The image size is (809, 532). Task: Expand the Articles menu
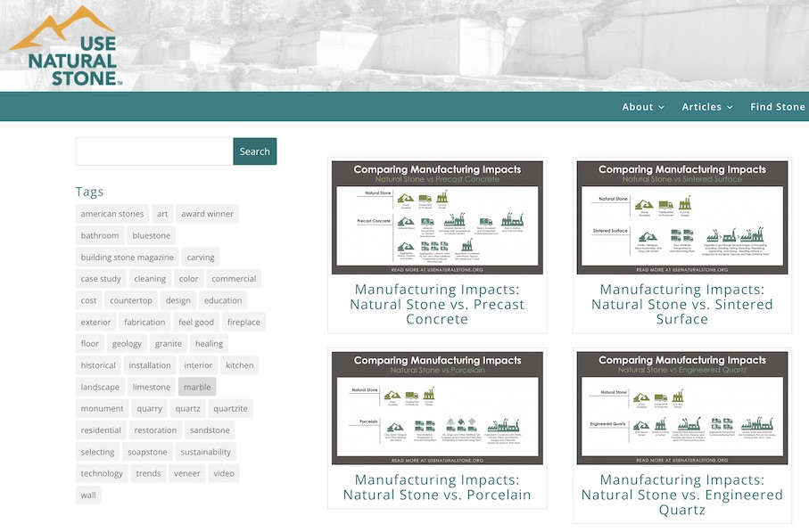pos(707,107)
